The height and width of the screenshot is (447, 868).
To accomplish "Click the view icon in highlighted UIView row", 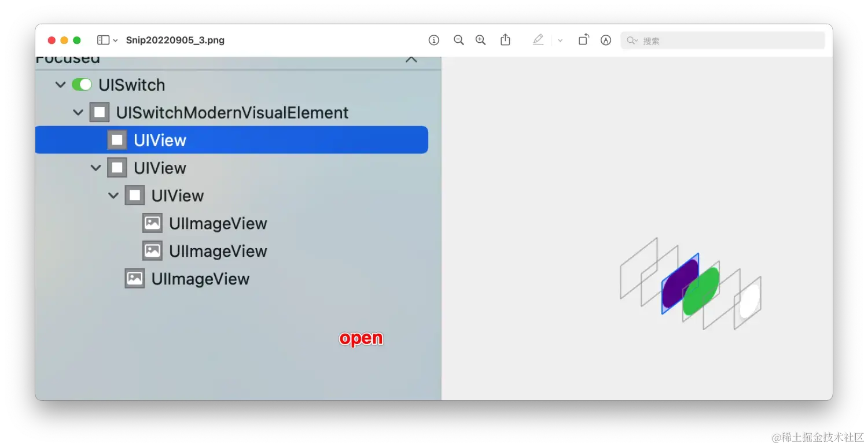I will click(117, 140).
